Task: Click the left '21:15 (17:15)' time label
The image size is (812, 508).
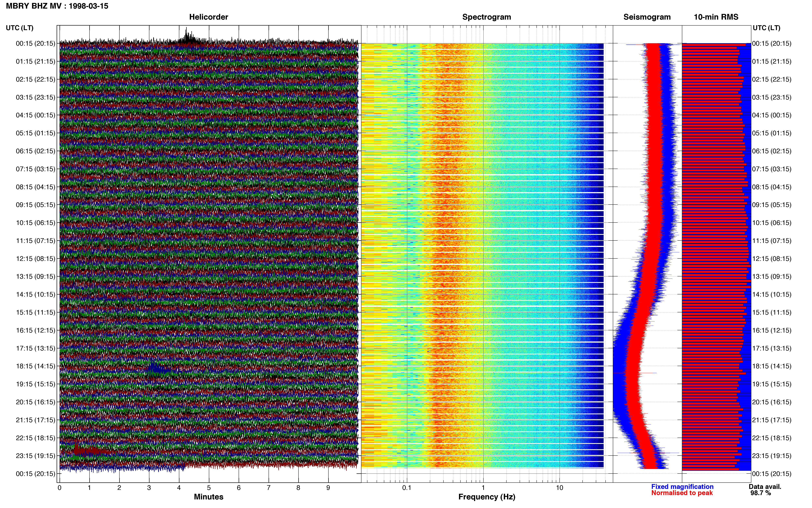Action: coord(35,420)
